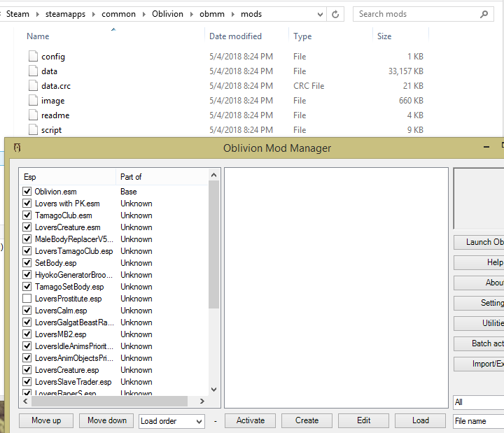Image resolution: width=504 pixels, height=433 pixels.
Task: Click the Batch actions button
Action: pos(479,343)
